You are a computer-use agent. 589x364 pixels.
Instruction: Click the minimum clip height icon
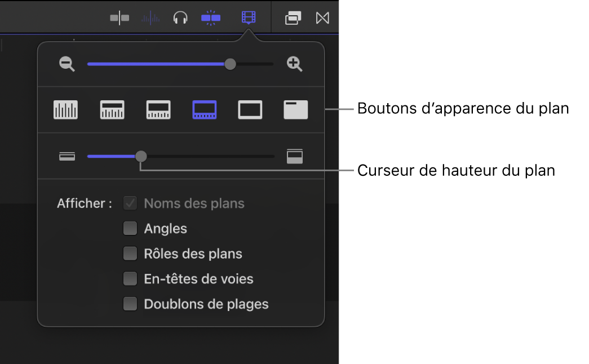pos(67,156)
